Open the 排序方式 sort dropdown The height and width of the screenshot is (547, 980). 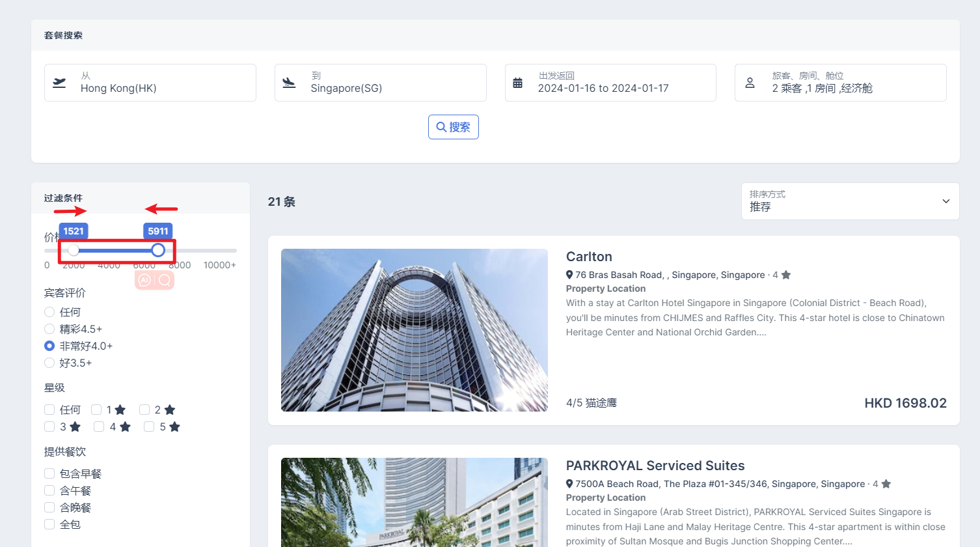(850, 201)
